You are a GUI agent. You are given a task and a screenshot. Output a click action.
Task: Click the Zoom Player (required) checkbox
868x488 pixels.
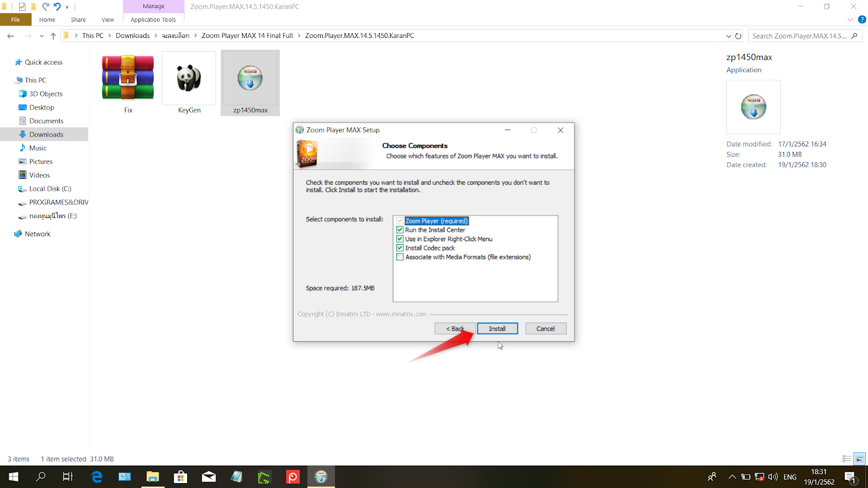tap(400, 221)
